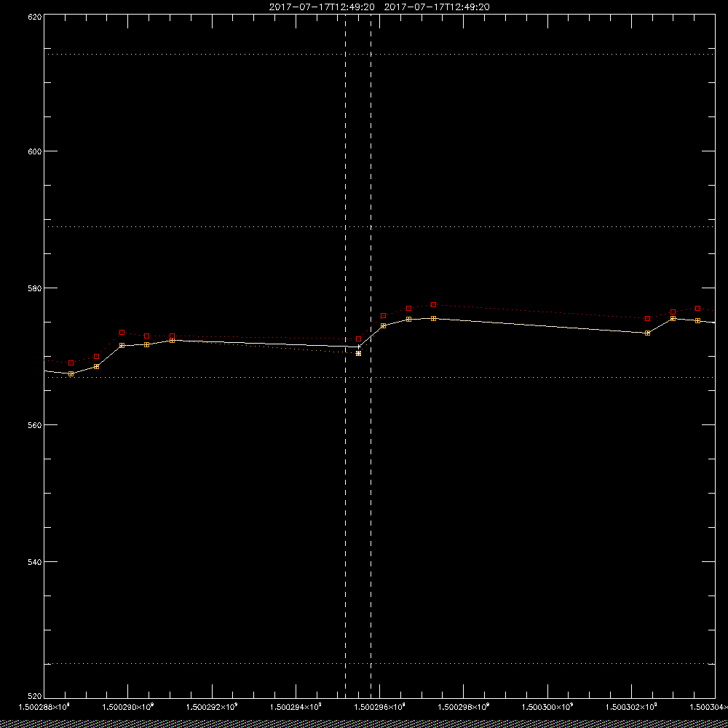Click the 1.500292×10⁹ x-axis label
This screenshot has width=728, height=728.
212,707
